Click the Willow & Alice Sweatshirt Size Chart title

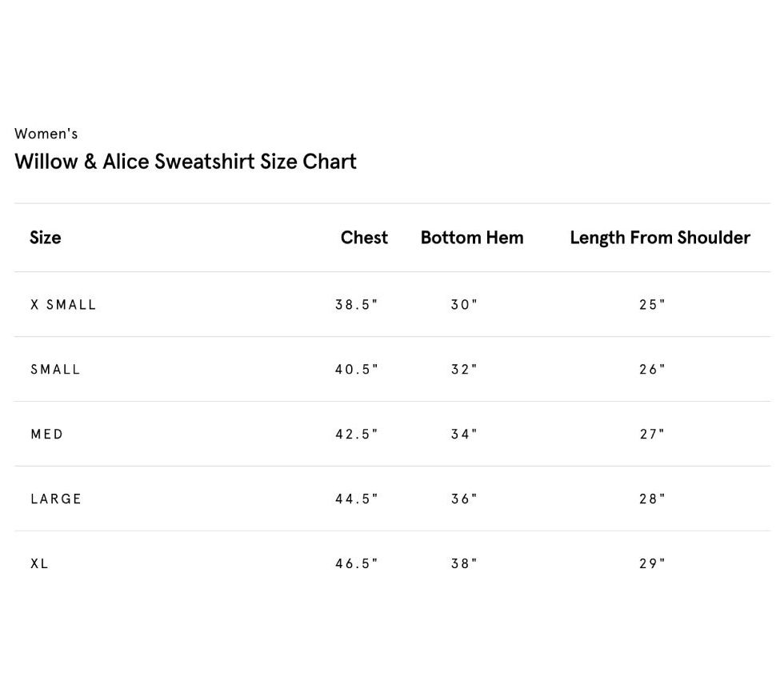tap(186, 162)
